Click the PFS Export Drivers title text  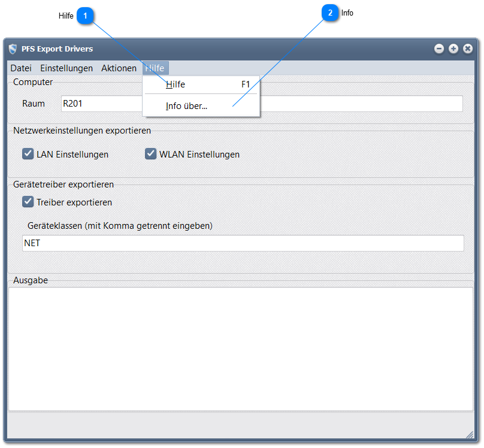pos(57,49)
